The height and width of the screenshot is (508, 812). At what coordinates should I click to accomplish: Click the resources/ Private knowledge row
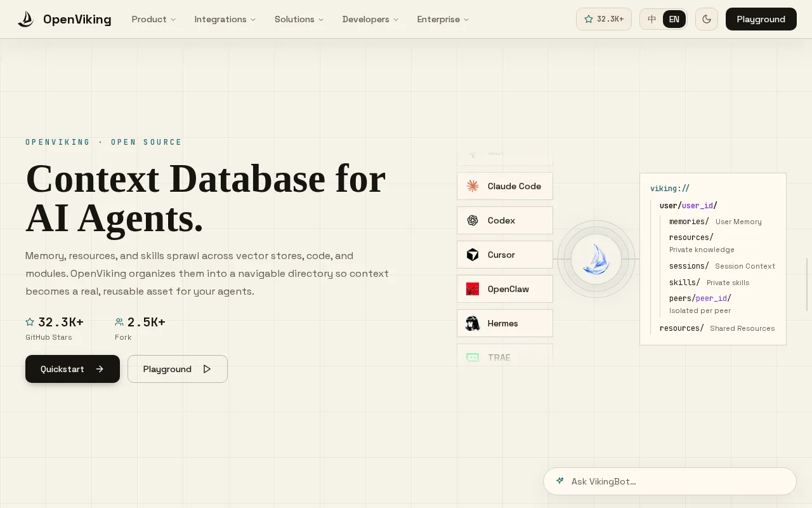pyautogui.click(x=702, y=243)
